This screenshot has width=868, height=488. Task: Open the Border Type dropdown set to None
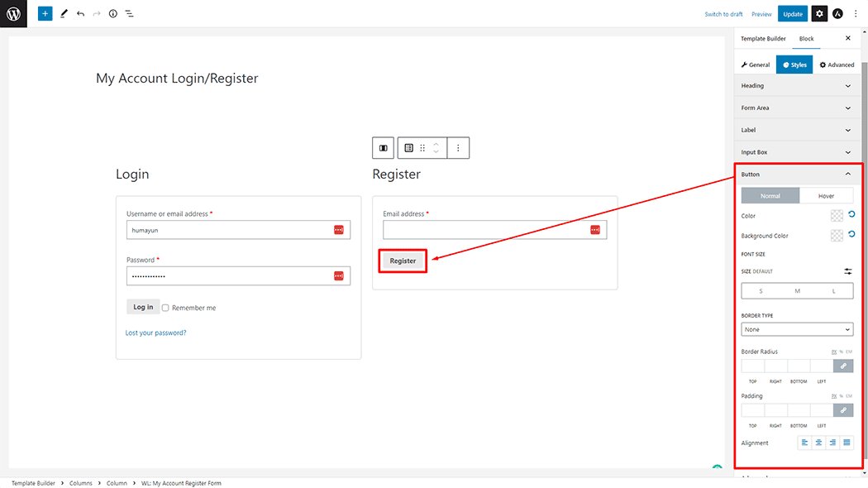pyautogui.click(x=796, y=329)
